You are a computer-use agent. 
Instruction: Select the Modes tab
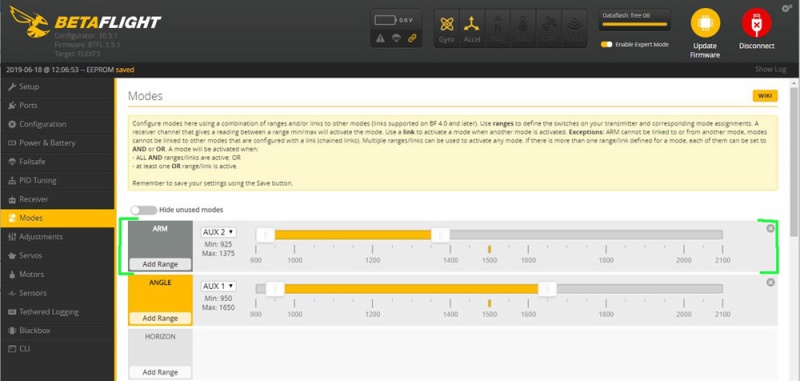(57, 218)
